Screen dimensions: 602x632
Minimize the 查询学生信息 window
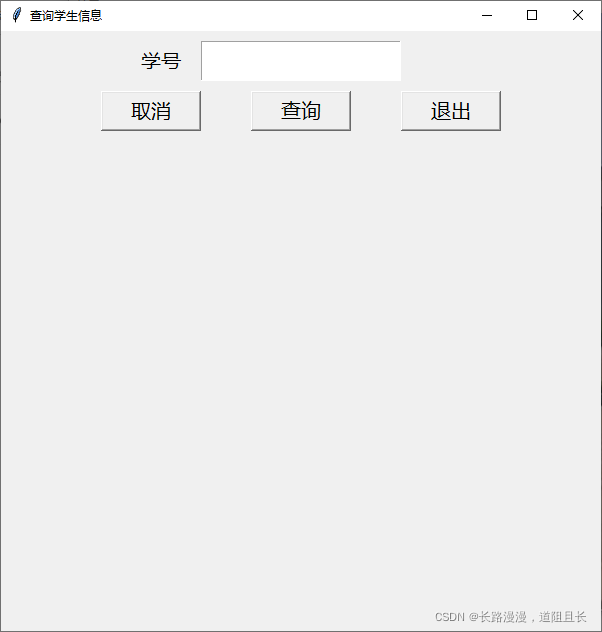tap(487, 15)
